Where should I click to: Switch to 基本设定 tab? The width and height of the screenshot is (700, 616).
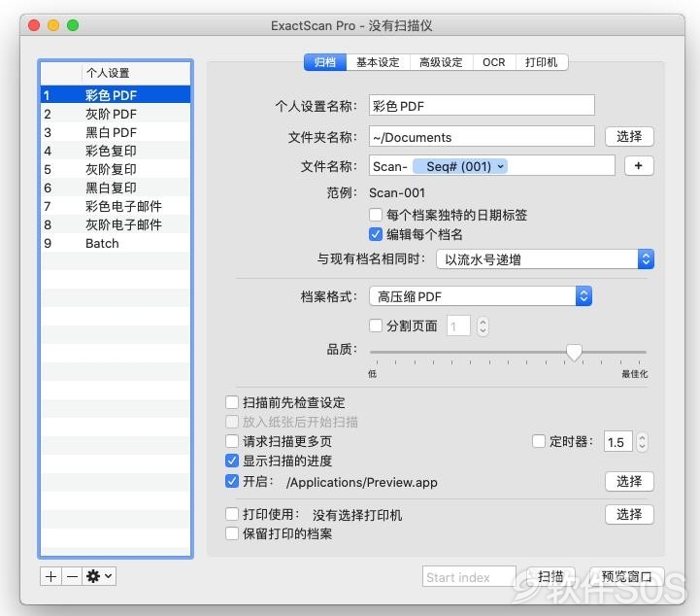[x=378, y=62]
